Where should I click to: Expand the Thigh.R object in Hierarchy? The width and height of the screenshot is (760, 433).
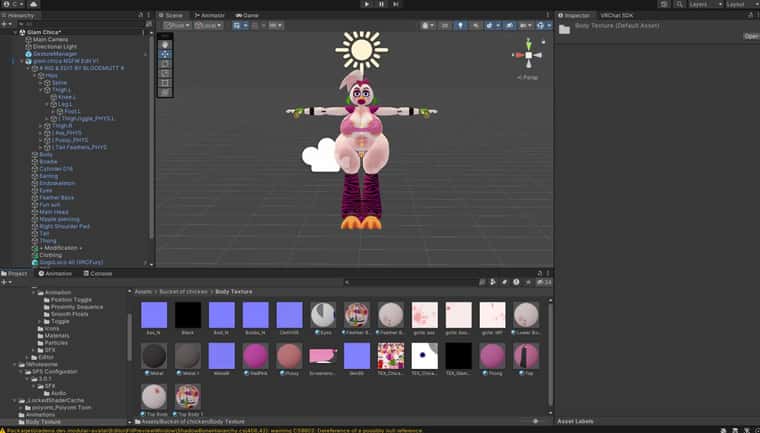tap(41, 126)
